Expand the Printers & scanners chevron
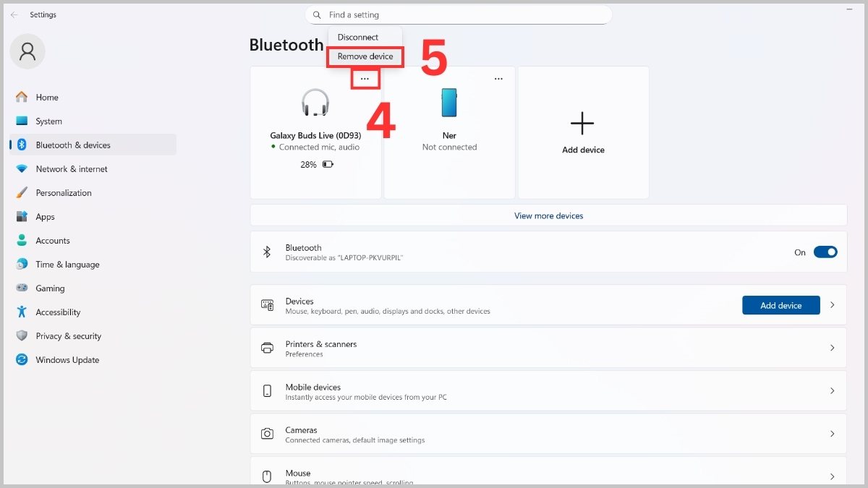This screenshot has width=868, height=488. (x=832, y=348)
